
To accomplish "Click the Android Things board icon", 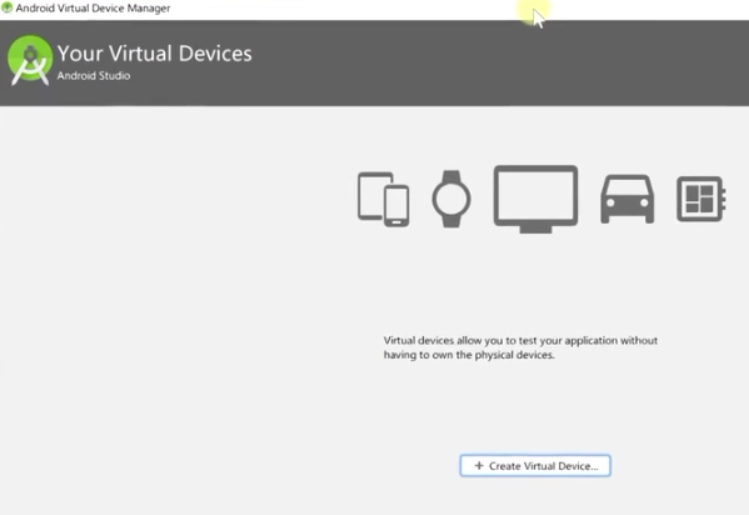I will point(701,199).
